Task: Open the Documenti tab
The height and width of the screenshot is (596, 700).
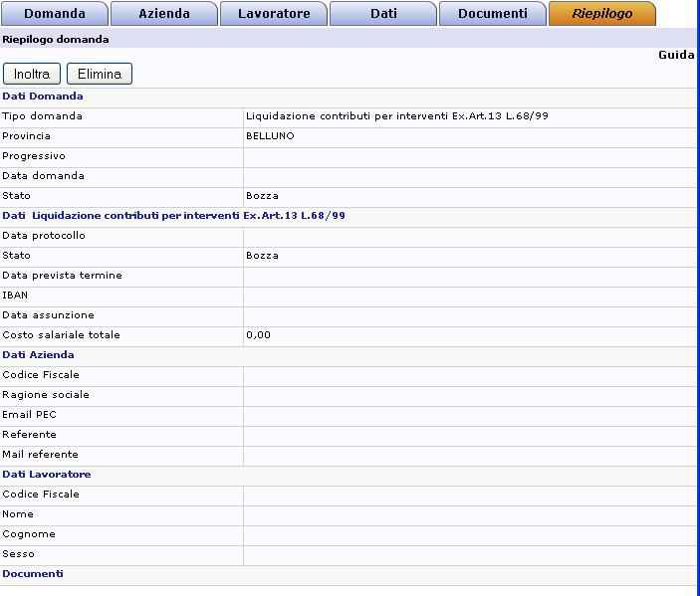Action: (492, 14)
